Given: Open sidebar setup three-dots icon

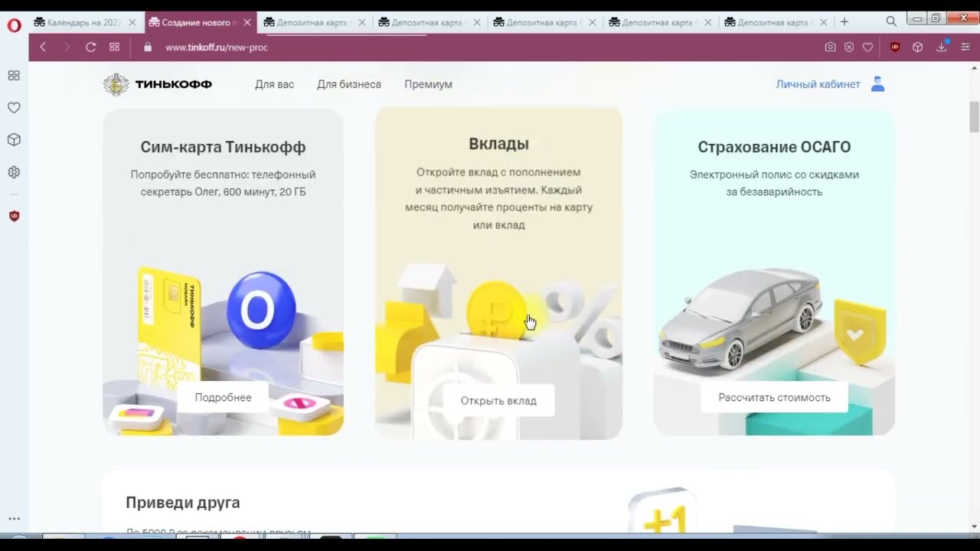Looking at the screenshot, I should click(x=14, y=519).
